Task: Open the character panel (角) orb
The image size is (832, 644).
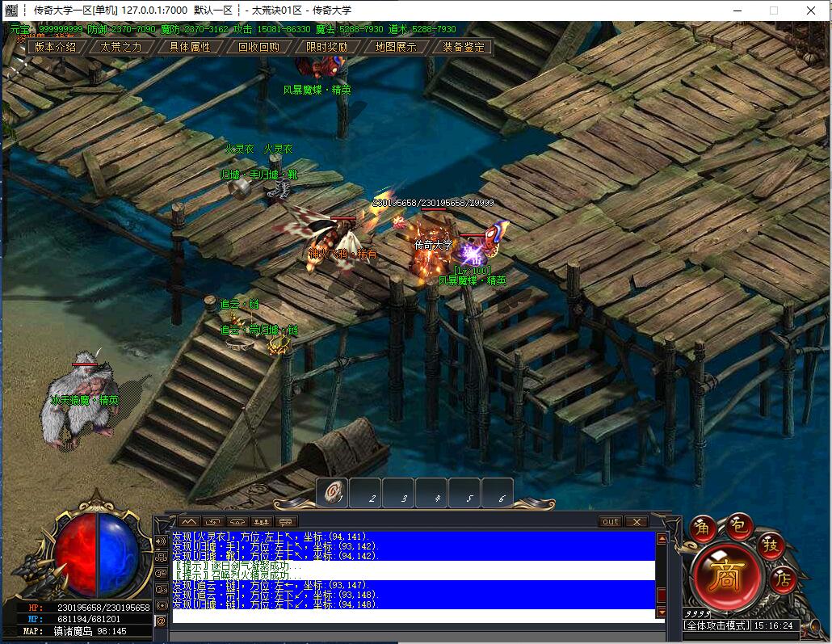Action: click(703, 528)
